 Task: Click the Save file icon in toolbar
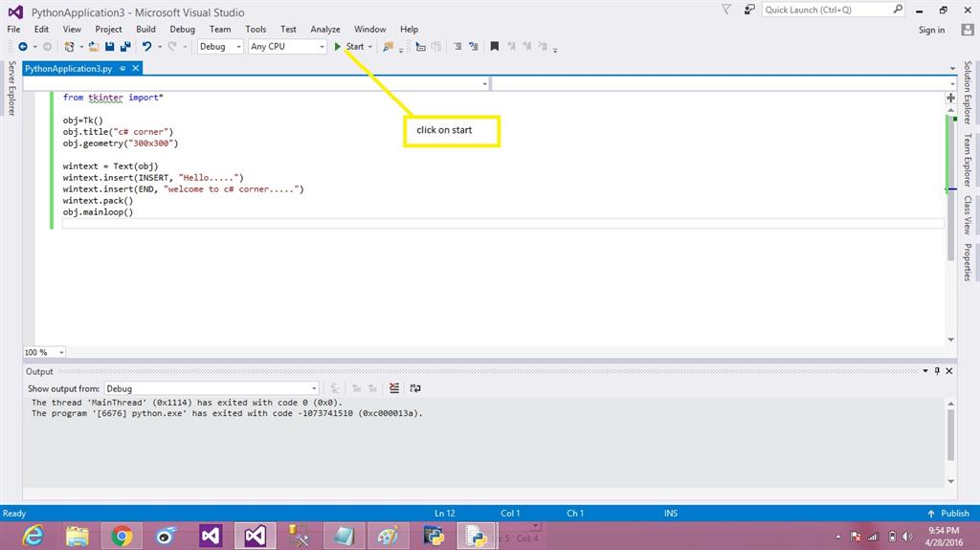(x=110, y=46)
